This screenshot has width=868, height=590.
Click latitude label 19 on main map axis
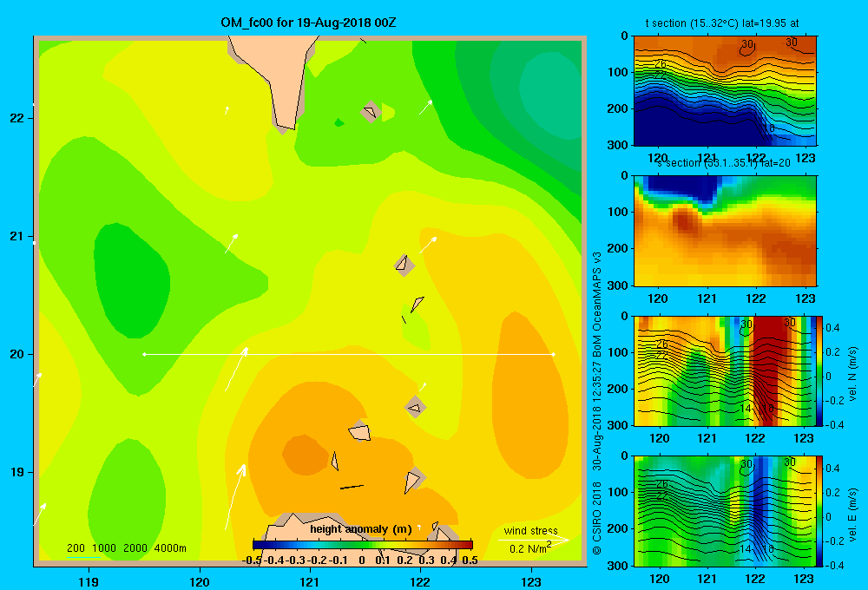(16, 472)
